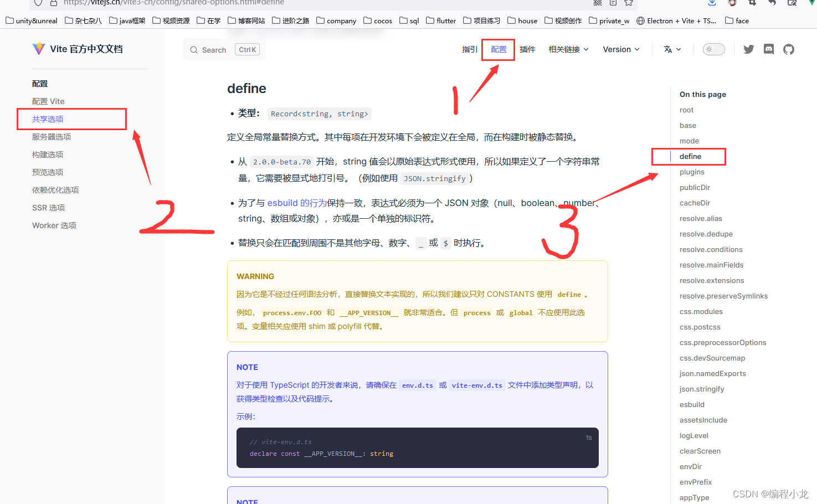The height and width of the screenshot is (504, 817).
Task: Jump to mode in On this page
Action: [689, 141]
